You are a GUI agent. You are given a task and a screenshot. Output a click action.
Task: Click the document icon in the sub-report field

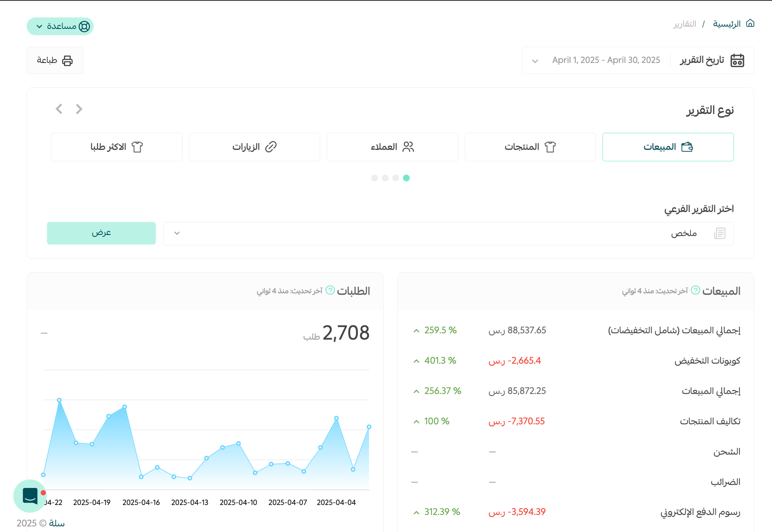(720, 233)
